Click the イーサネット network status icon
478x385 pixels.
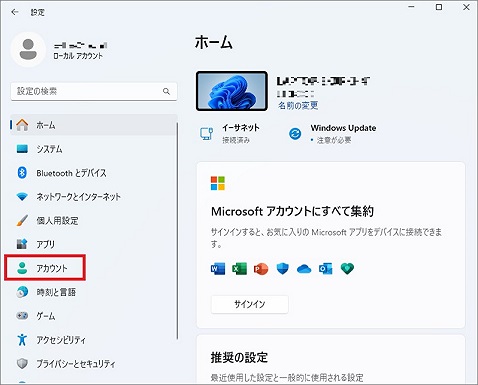206,134
